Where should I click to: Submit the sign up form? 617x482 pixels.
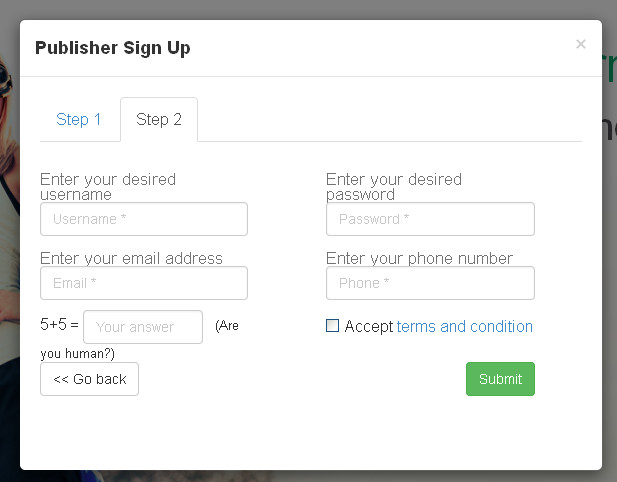point(500,379)
